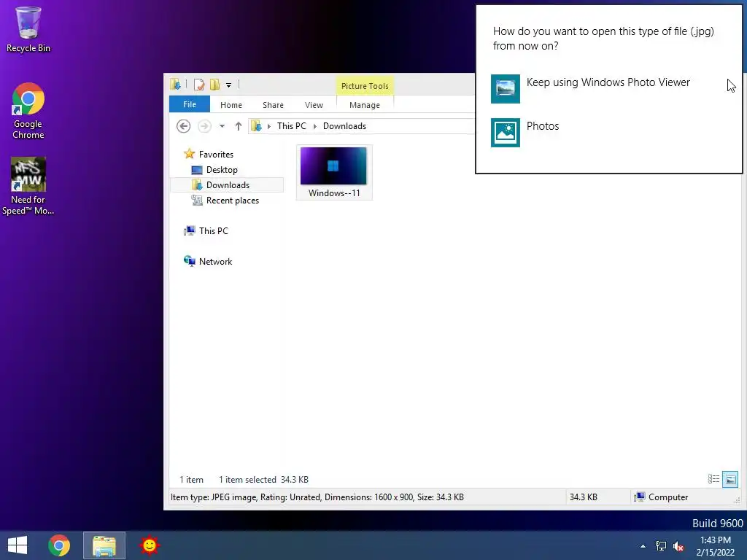Click the Windows Start button
Viewport: 747px width, 560px height.
18,545
